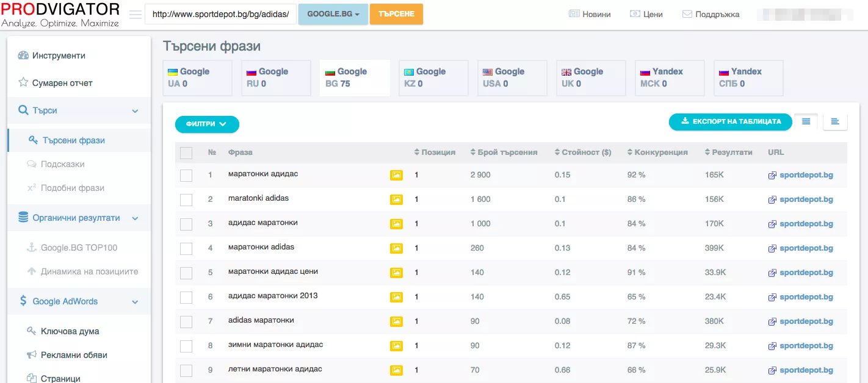
Task: Tick the checkbox for row 1 'маратонки адидас'
Action: (x=186, y=176)
